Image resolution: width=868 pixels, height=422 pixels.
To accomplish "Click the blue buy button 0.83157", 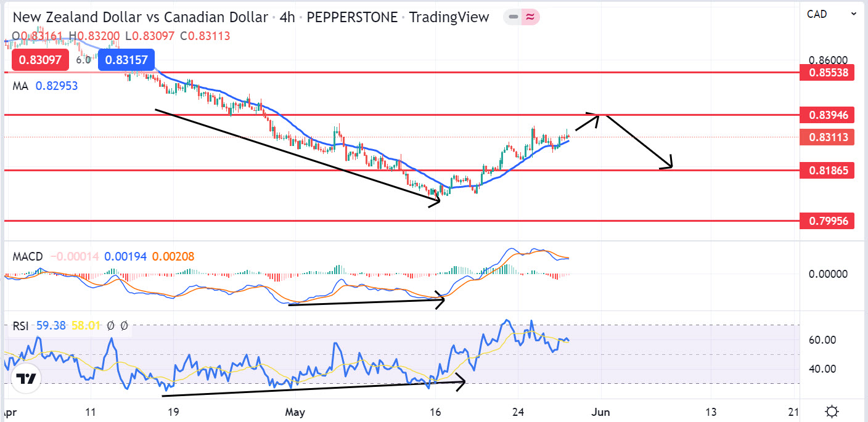I will coord(125,60).
